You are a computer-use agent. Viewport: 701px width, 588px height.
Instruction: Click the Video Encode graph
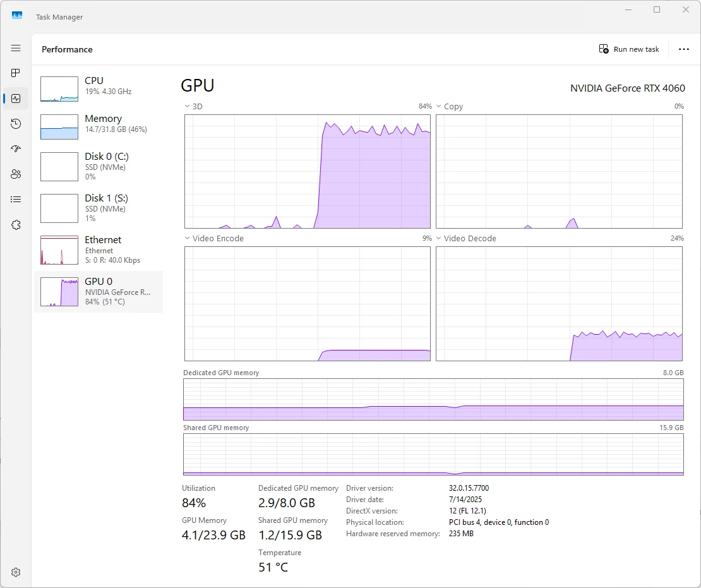308,304
